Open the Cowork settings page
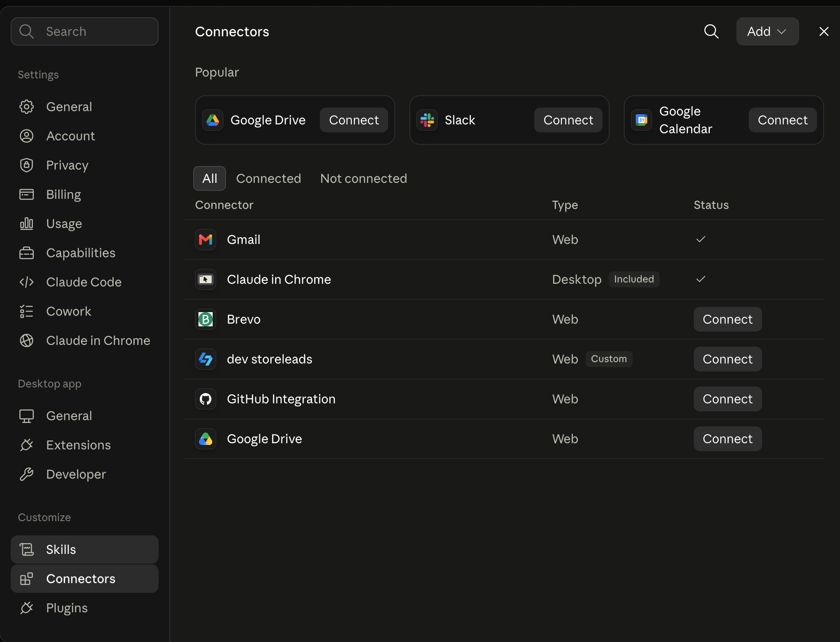The width and height of the screenshot is (840, 642). click(85, 311)
